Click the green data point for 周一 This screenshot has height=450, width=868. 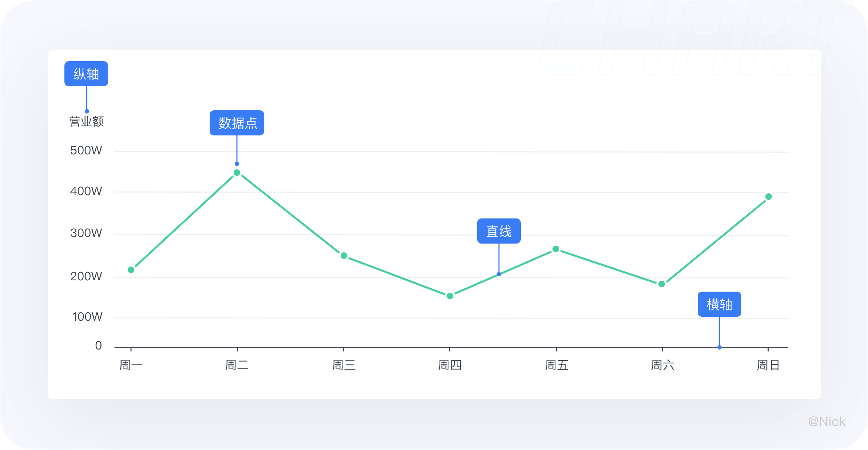tap(131, 270)
